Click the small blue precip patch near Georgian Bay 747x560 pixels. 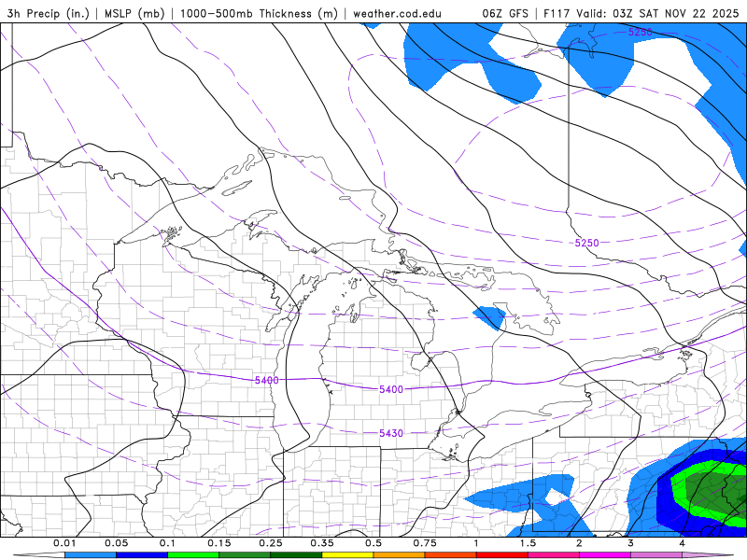pos(489,317)
